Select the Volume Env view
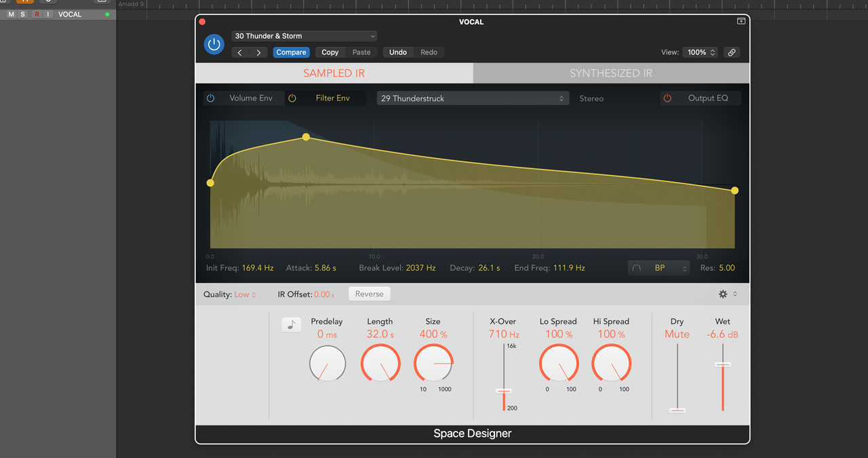 click(251, 98)
